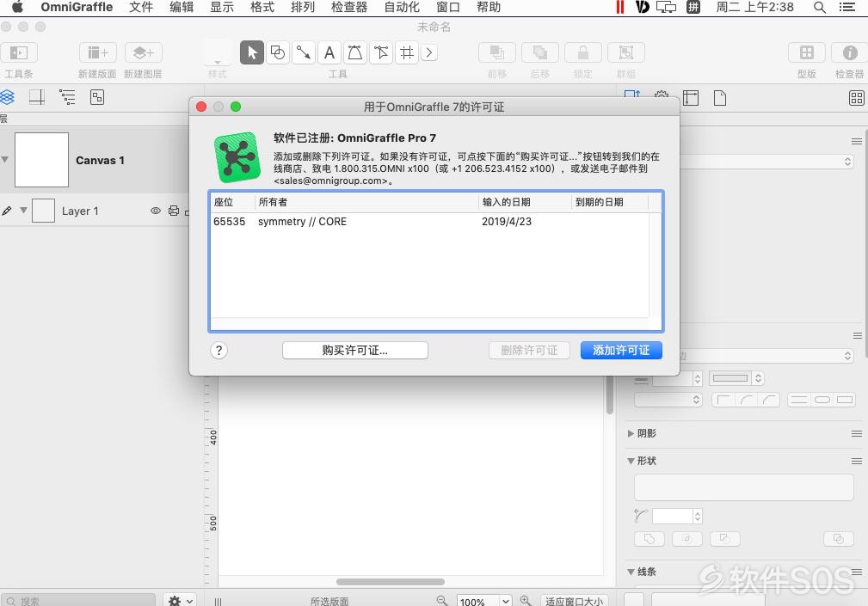Select the Line connection tool
Screen dimensions: 868x606
coord(304,52)
